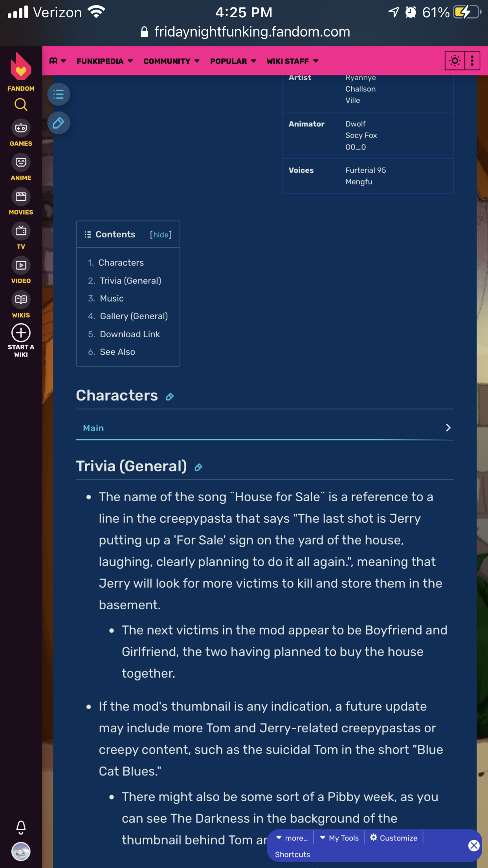The image size is (488, 868).
Task: Select artist name "Challson"
Action: tap(360, 89)
